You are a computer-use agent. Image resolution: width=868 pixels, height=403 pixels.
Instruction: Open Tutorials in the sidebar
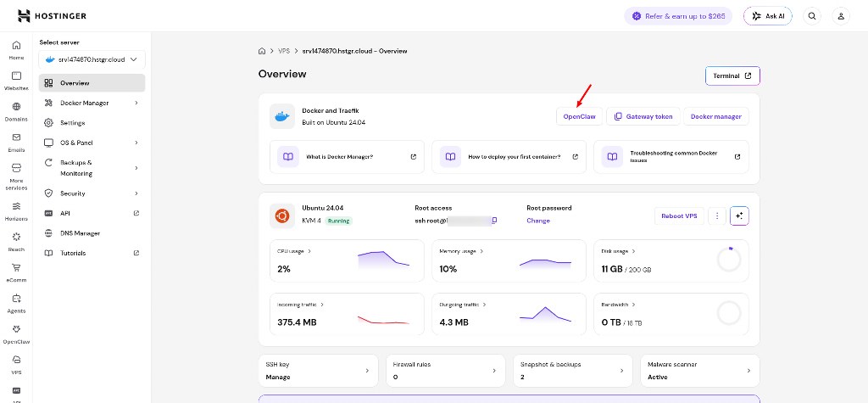pyautogui.click(x=92, y=254)
